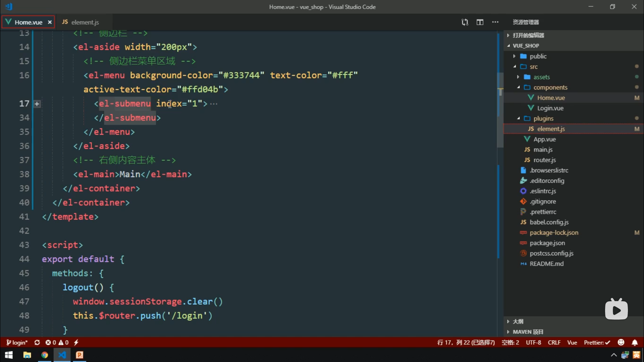
Task: Click the VS Code logo icon
Action: (9, 6)
